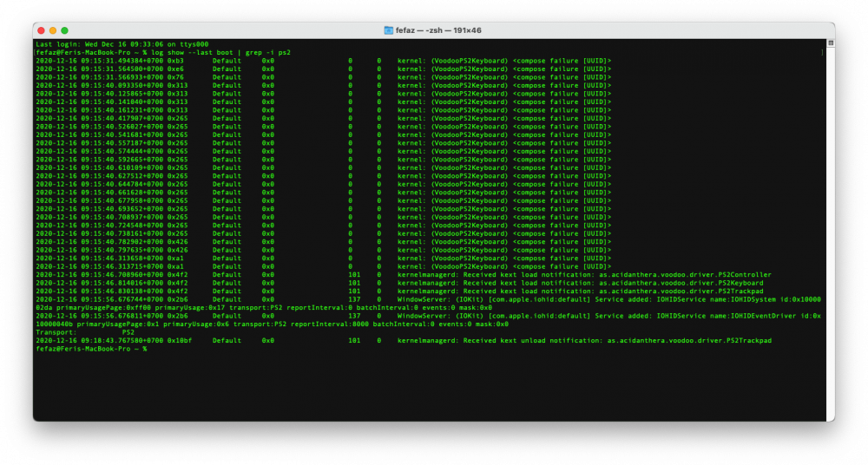868x465 pixels.
Task: Click timestamp '09:15:46.313658+0700'
Action: [122, 259]
